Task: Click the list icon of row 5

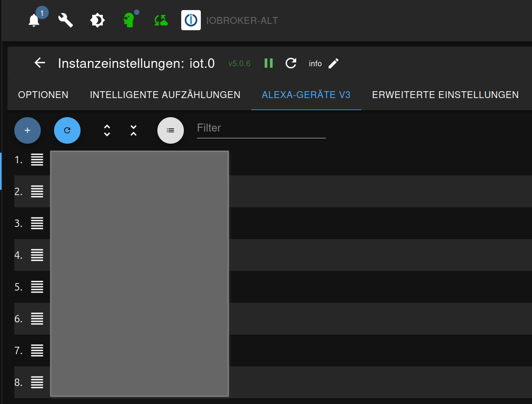Action: point(37,287)
